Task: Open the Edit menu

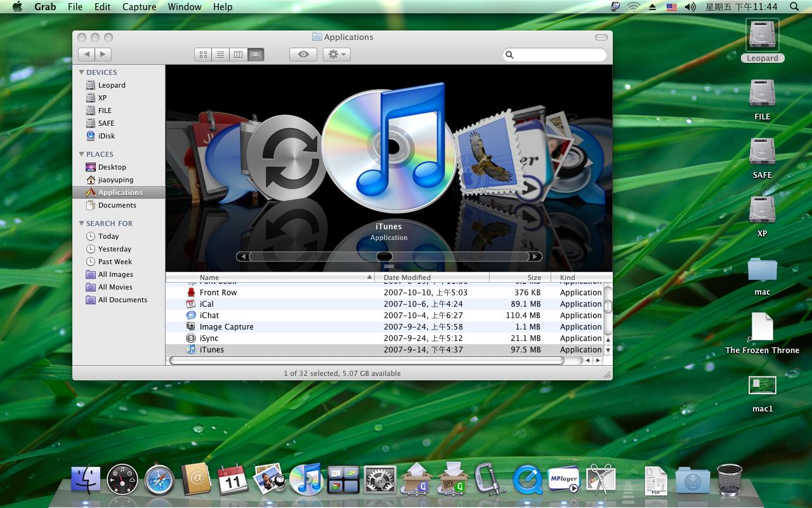Action: (x=102, y=7)
